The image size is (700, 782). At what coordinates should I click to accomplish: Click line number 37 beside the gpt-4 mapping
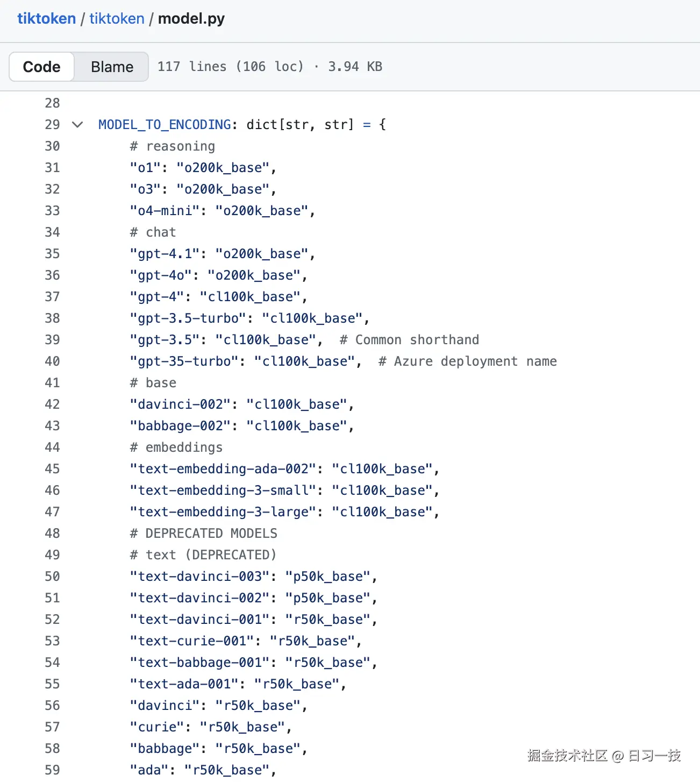tap(52, 296)
